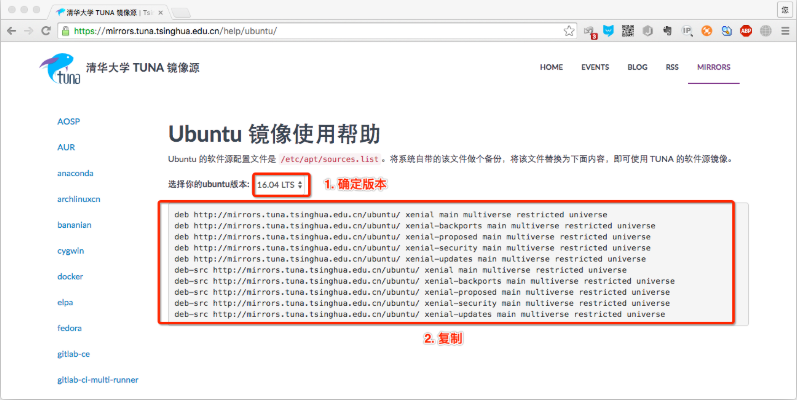This screenshot has width=797, height=400.
Task: Open the Chrome hamburger menu
Action: point(785,31)
